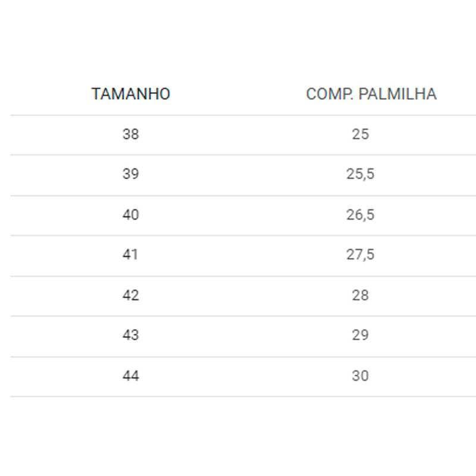
Task: Select size 42 in the table
Action: pyautogui.click(x=131, y=295)
